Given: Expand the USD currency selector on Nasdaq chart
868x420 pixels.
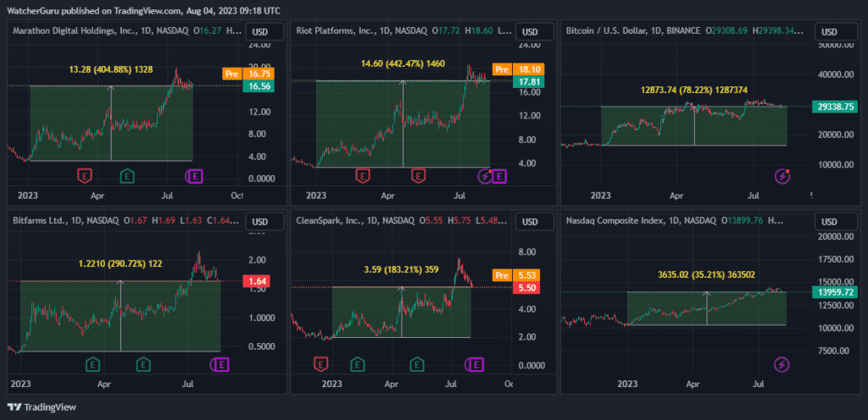Looking at the screenshot, I should pos(832,222).
